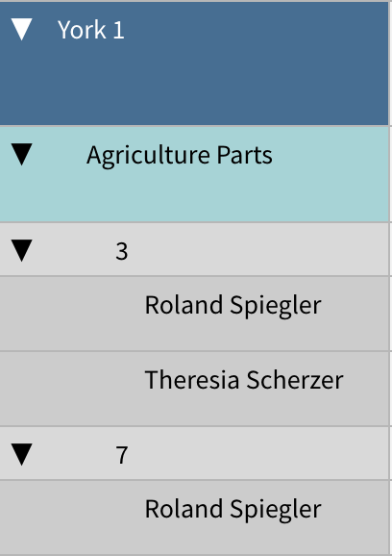Click blank area right of Agriculture Parts title

tap(331, 155)
